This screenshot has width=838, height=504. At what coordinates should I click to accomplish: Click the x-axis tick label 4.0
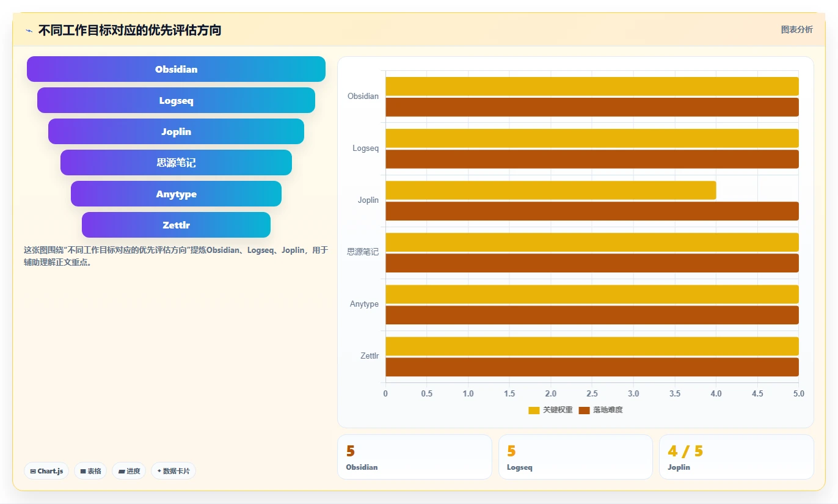(716, 393)
